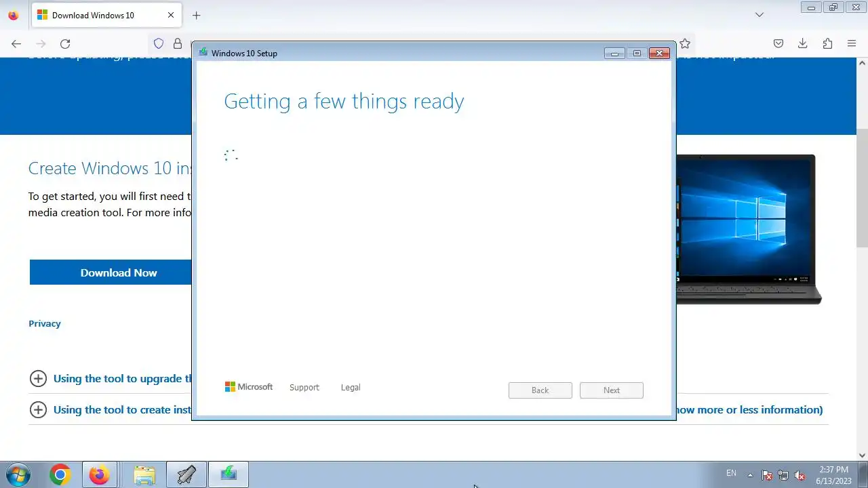868x488 pixels.
Task: Expand Using the tool to upgrade section
Action: pyautogui.click(x=111, y=379)
